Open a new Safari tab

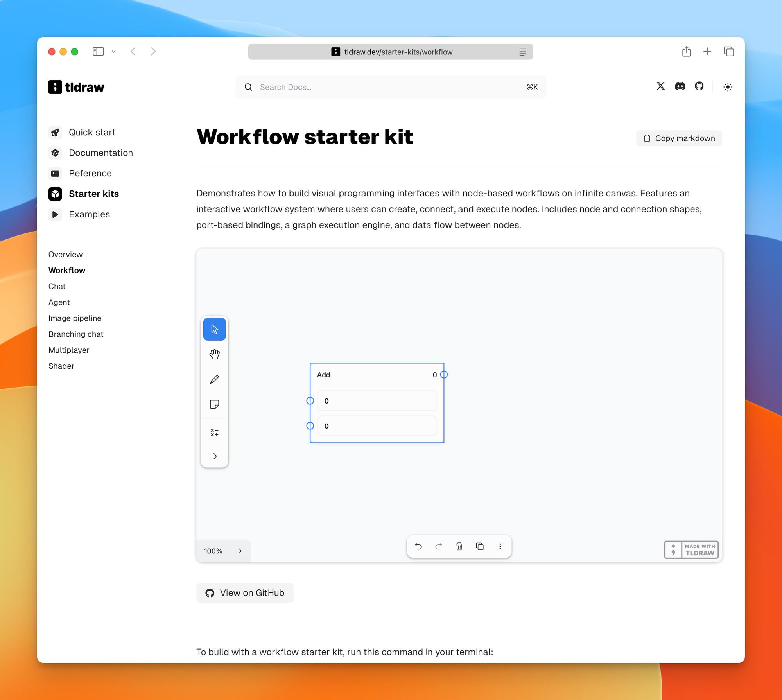(707, 51)
